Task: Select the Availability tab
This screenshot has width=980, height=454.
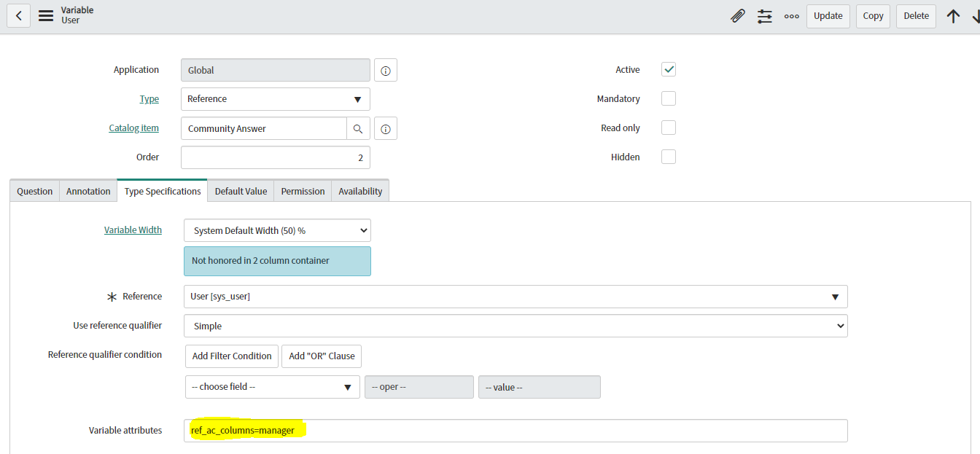Action: point(360,190)
